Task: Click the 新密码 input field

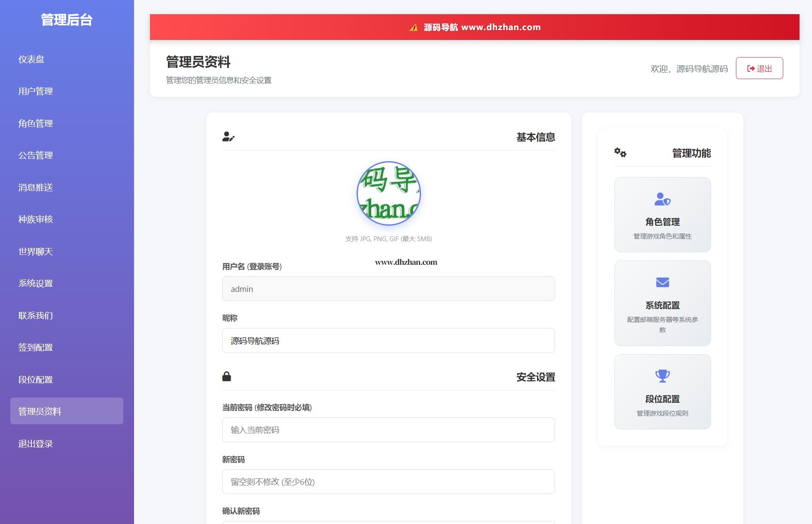Action: point(388,481)
